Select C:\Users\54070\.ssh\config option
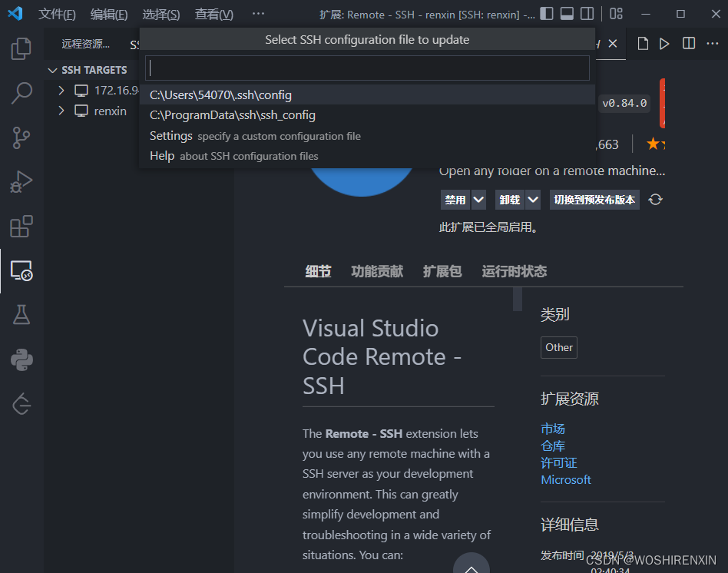The height and width of the screenshot is (573, 728). click(367, 94)
